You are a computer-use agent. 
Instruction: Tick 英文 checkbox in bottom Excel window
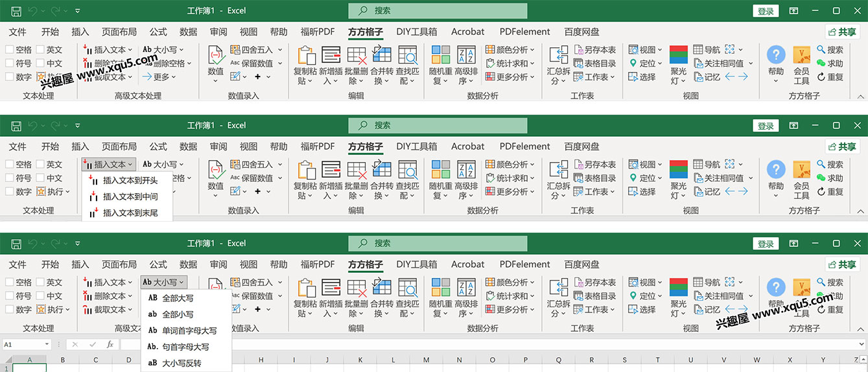(x=40, y=283)
